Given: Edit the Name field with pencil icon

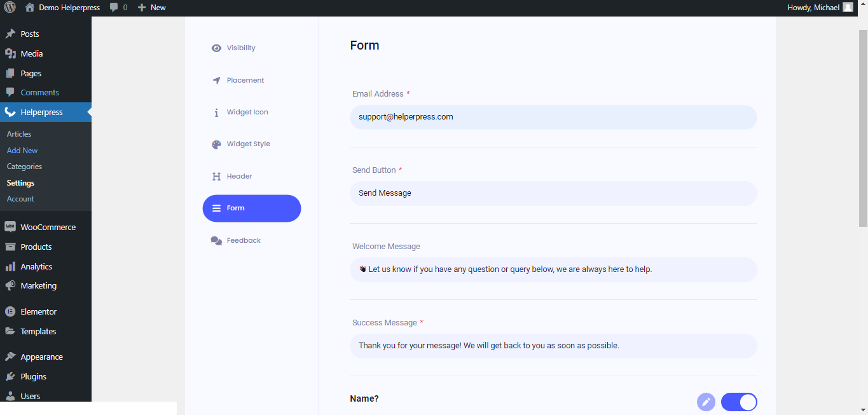Looking at the screenshot, I should click(706, 402).
